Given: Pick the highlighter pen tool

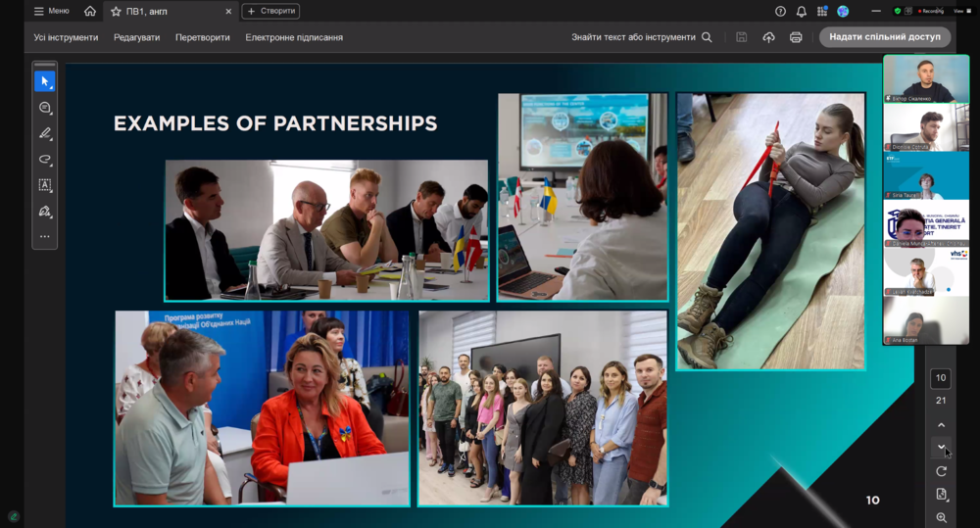Looking at the screenshot, I should (44, 133).
